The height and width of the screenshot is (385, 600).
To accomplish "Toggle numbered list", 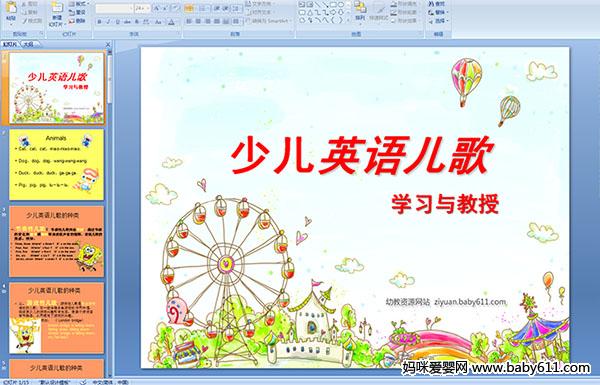I will point(203,8).
